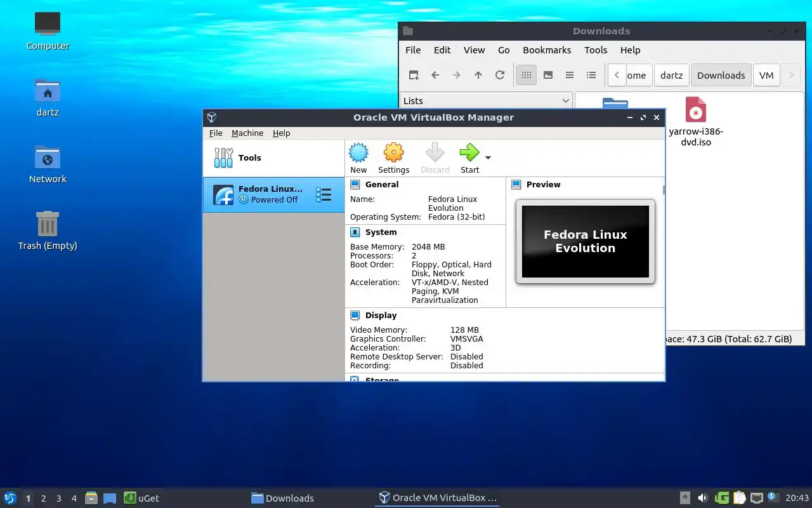Click the dartz path bar button

pos(671,75)
